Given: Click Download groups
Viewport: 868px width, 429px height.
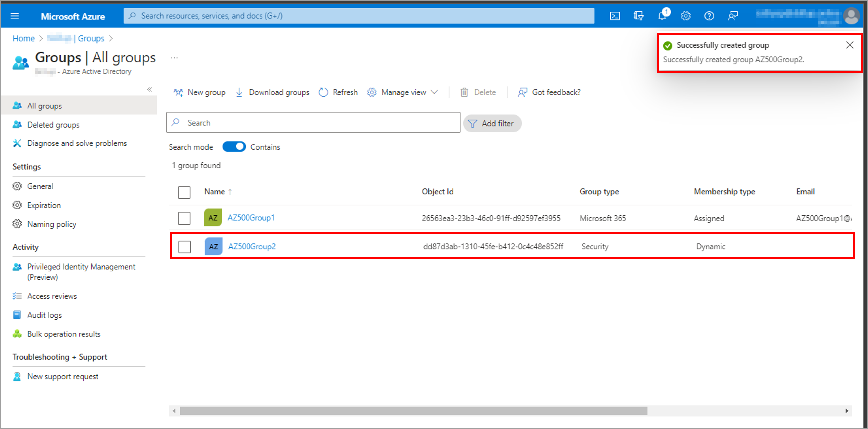Looking at the screenshot, I should point(272,92).
